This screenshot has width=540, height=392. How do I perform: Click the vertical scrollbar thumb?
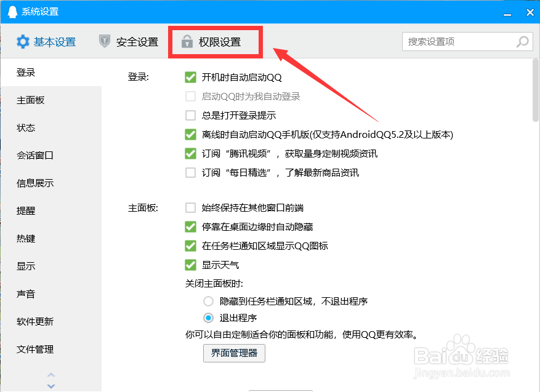[536, 90]
